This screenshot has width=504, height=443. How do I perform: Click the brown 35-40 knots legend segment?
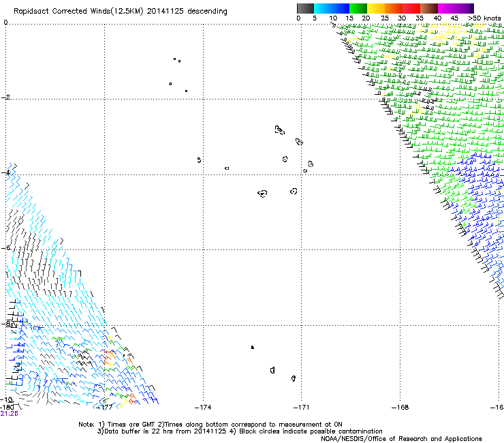tap(429, 8)
